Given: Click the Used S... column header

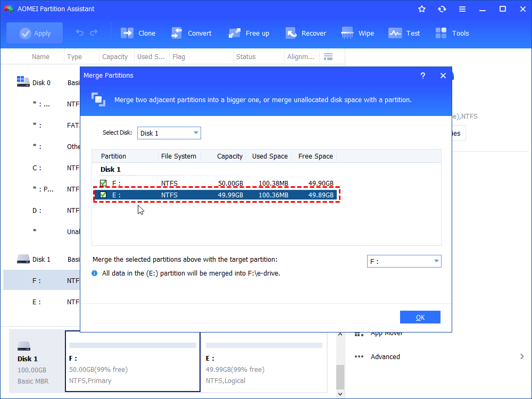Looking at the screenshot, I should coord(151,57).
